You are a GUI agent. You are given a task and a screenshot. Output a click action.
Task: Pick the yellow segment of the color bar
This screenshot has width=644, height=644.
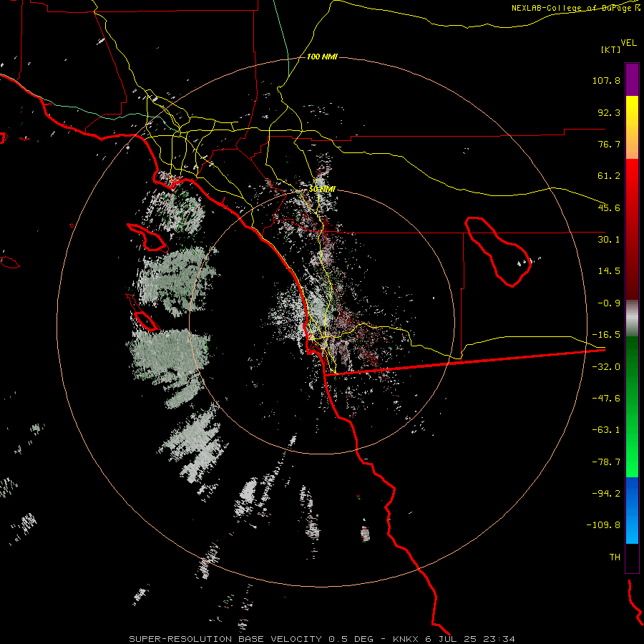[x=632, y=112]
